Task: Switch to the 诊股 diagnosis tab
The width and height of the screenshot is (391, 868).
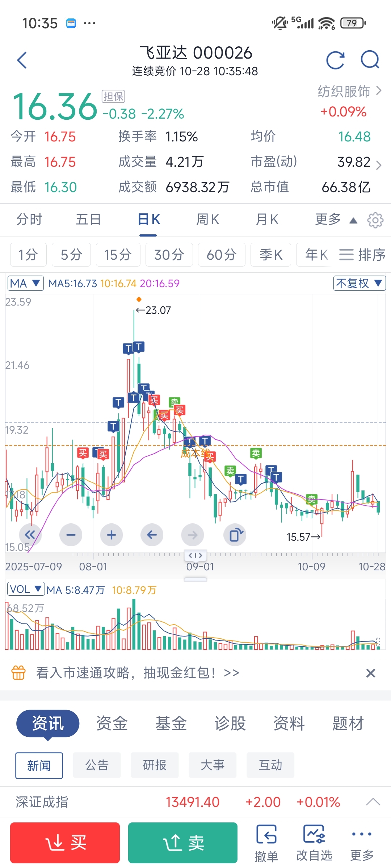Action: 230,723
